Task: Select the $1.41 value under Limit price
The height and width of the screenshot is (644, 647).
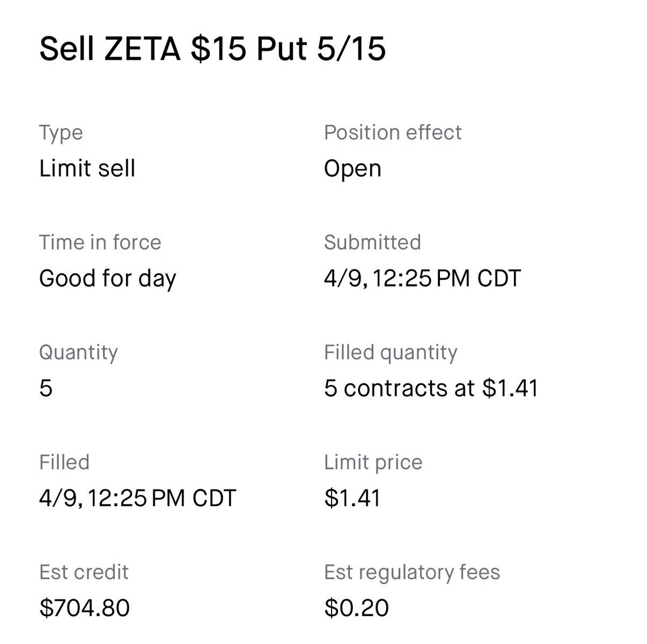Action: click(352, 498)
